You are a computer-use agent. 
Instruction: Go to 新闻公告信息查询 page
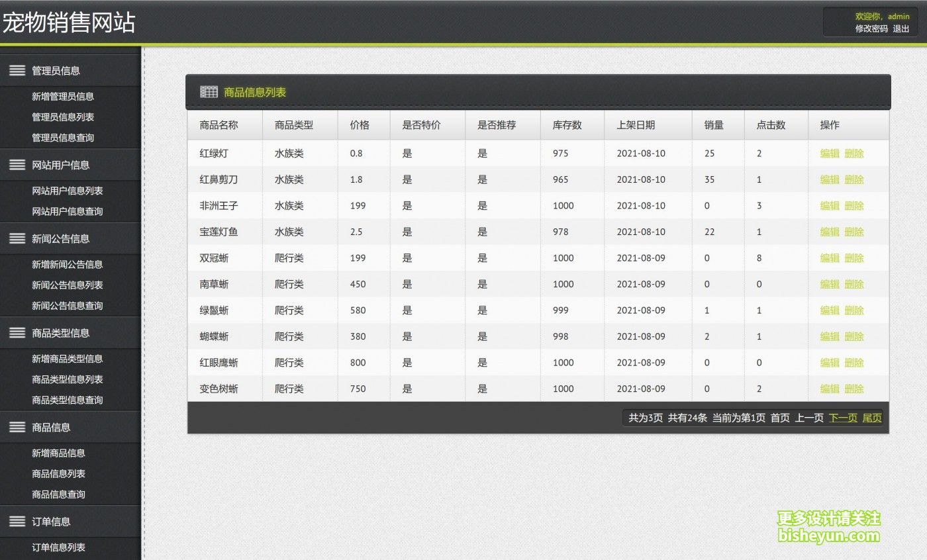[68, 306]
